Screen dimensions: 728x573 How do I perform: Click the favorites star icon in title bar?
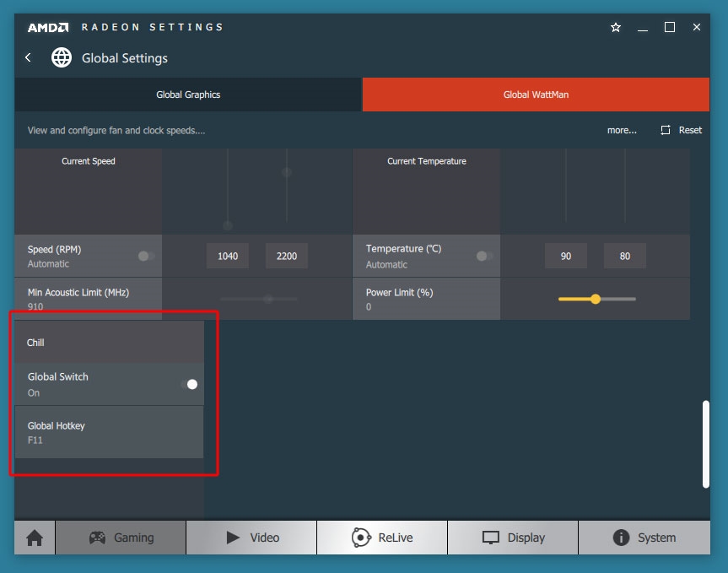pos(616,27)
